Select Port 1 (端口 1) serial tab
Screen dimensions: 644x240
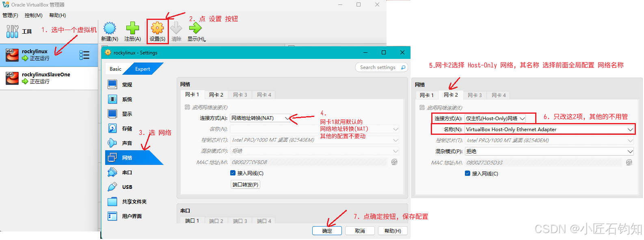pyautogui.click(x=192, y=221)
